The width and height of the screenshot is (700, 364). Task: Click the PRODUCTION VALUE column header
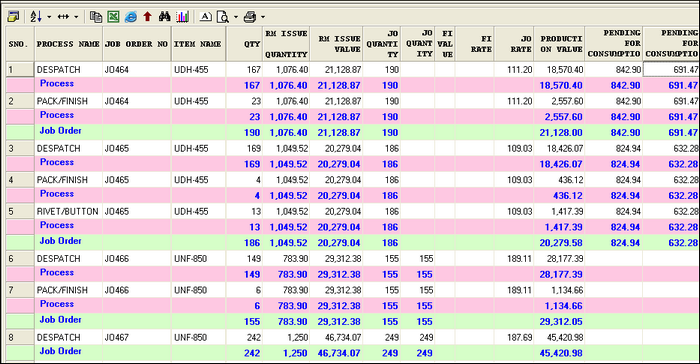pos(559,44)
